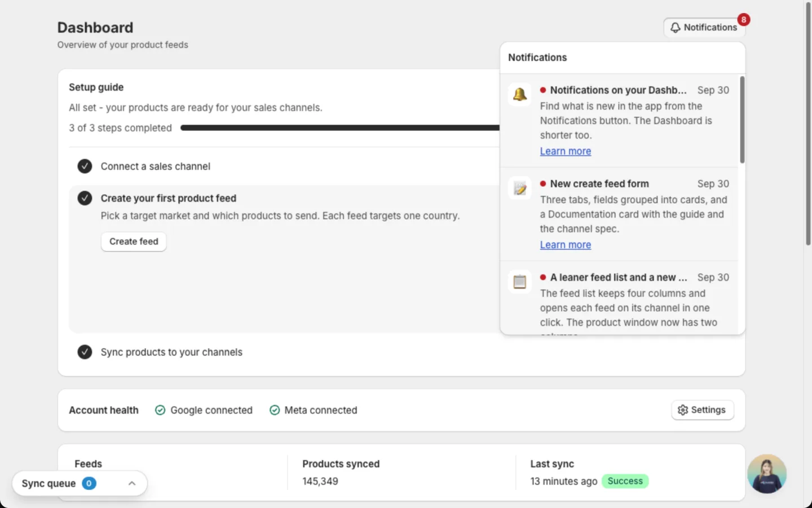Toggle Create your first product feed checkmark
Viewport: 812px width, 508px height.
[x=85, y=198]
